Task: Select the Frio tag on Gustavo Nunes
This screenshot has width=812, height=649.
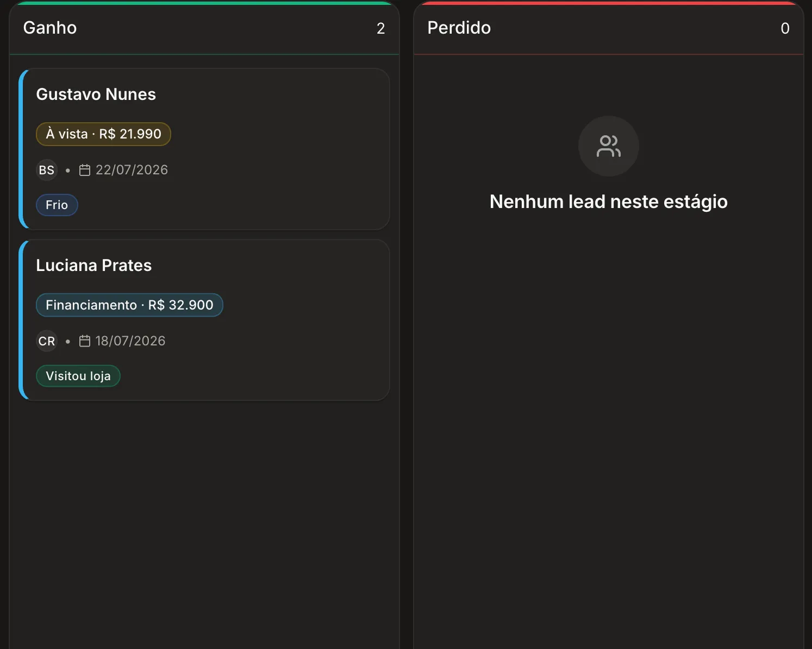Action: pyautogui.click(x=57, y=205)
